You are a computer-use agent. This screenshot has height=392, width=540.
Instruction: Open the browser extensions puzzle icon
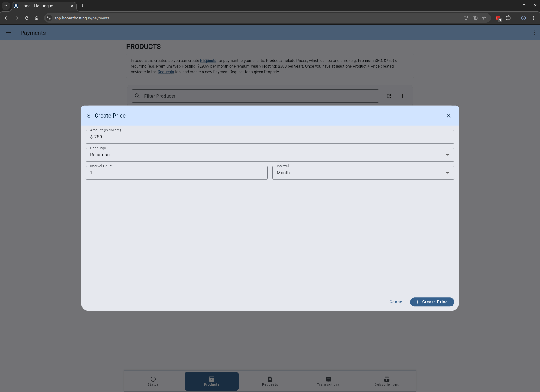(x=508, y=18)
